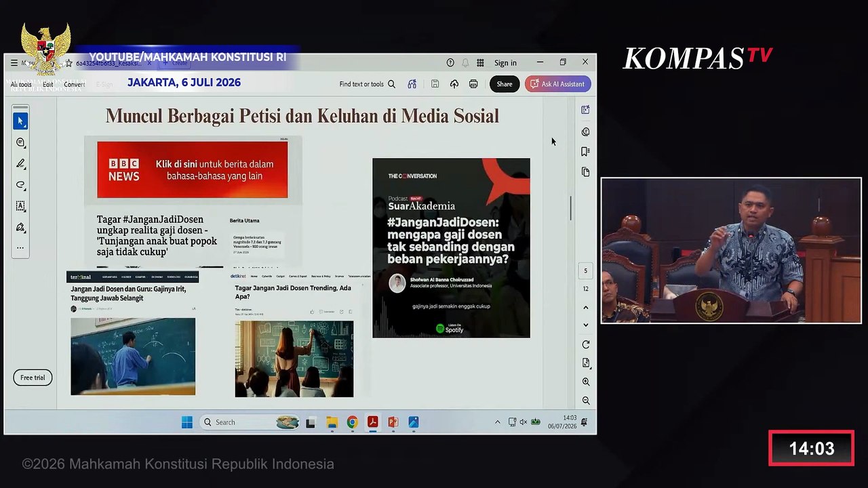Open the Edit menu
Viewport: 868px width, 488px height.
click(x=48, y=85)
